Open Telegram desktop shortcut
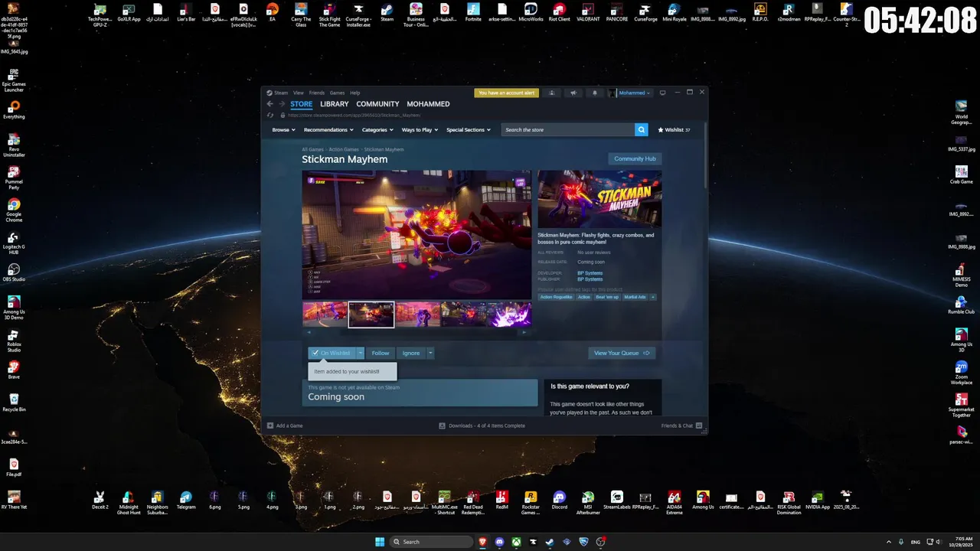 click(x=185, y=500)
